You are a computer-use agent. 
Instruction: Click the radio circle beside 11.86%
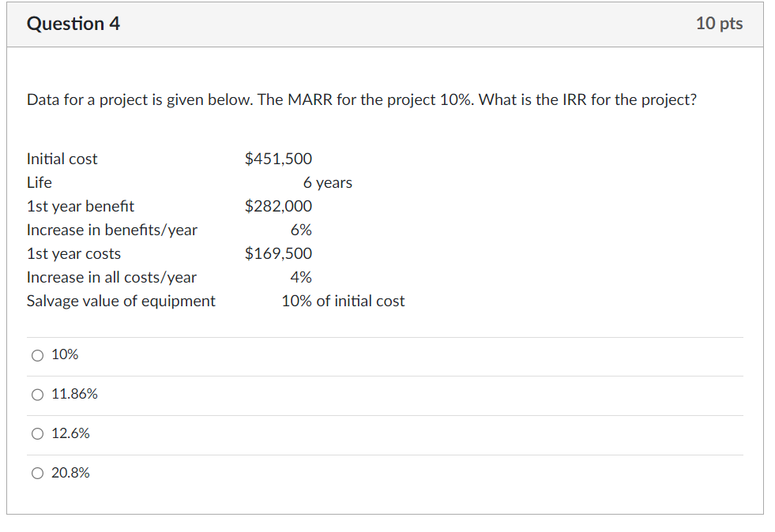click(x=37, y=395)
